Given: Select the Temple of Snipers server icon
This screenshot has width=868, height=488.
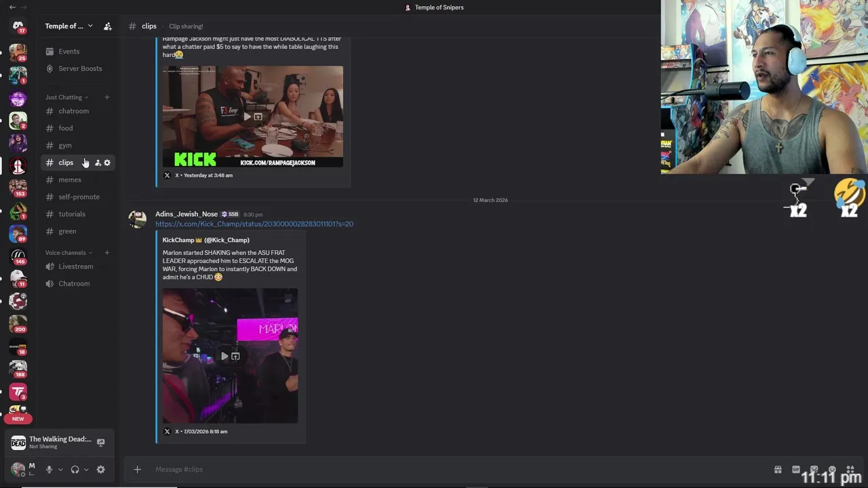Looking at the screenshot, I should 18,165.
